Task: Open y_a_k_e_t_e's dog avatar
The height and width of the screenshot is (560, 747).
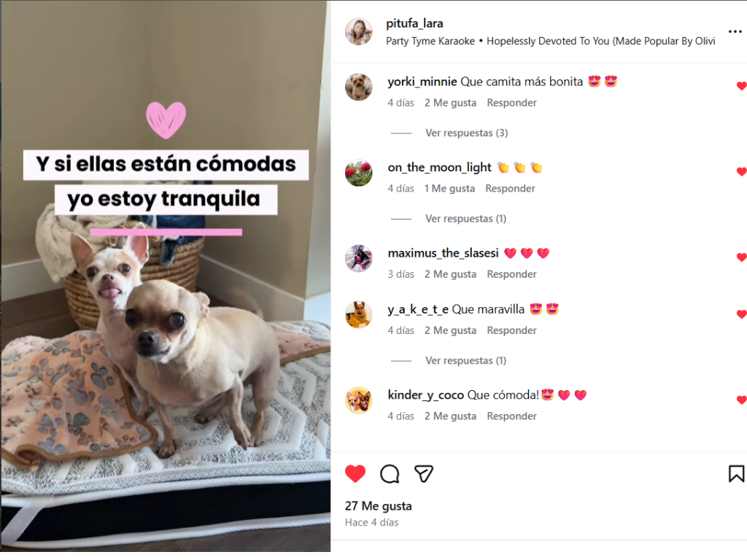Action: coord(359,315)
